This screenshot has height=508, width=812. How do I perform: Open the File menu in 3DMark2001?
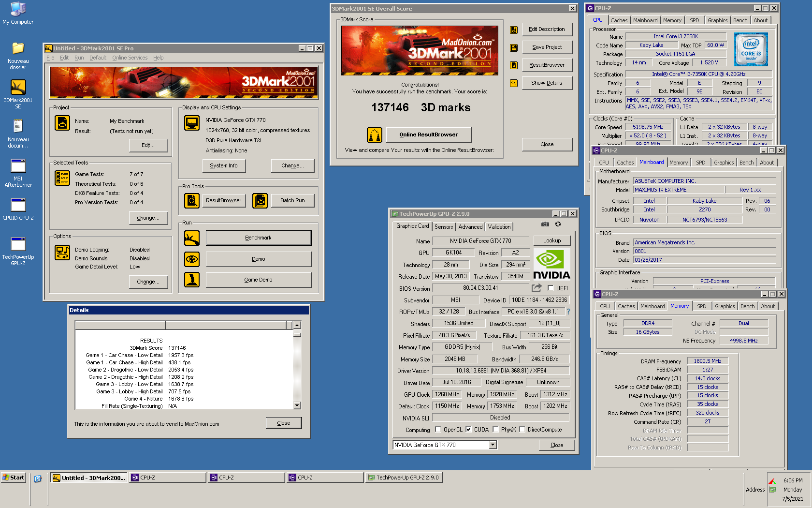click(50, 58)
